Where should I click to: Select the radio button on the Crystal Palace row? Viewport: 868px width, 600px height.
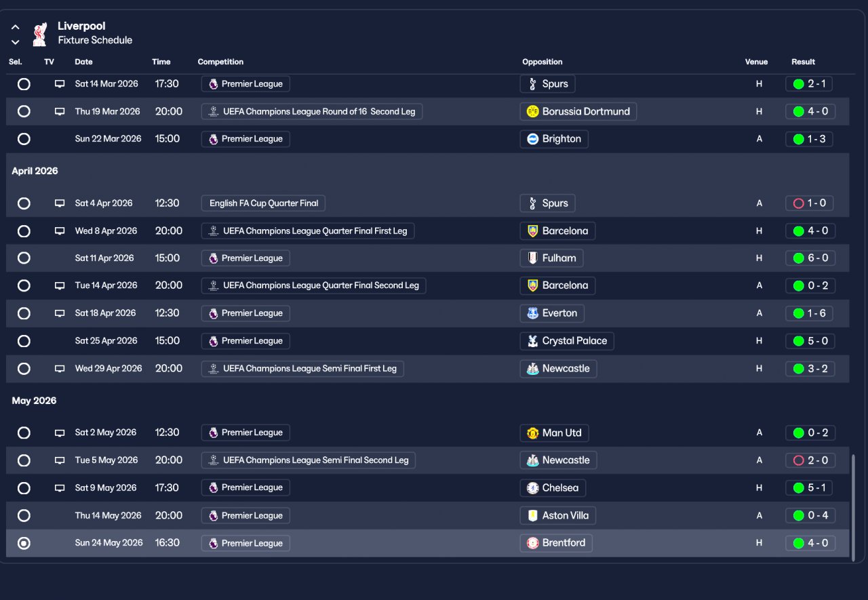(x=24, y=341)
